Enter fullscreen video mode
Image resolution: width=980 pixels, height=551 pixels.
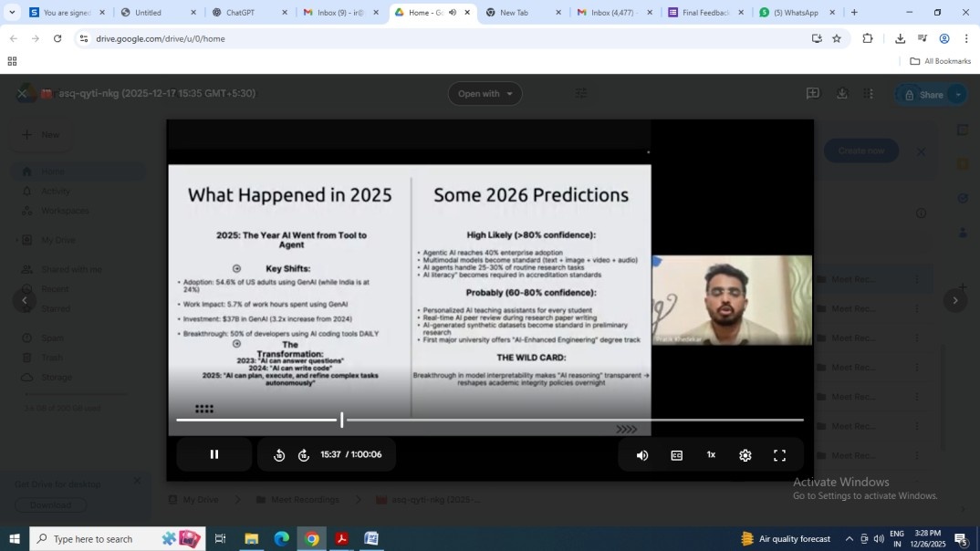tap(780, 455)
